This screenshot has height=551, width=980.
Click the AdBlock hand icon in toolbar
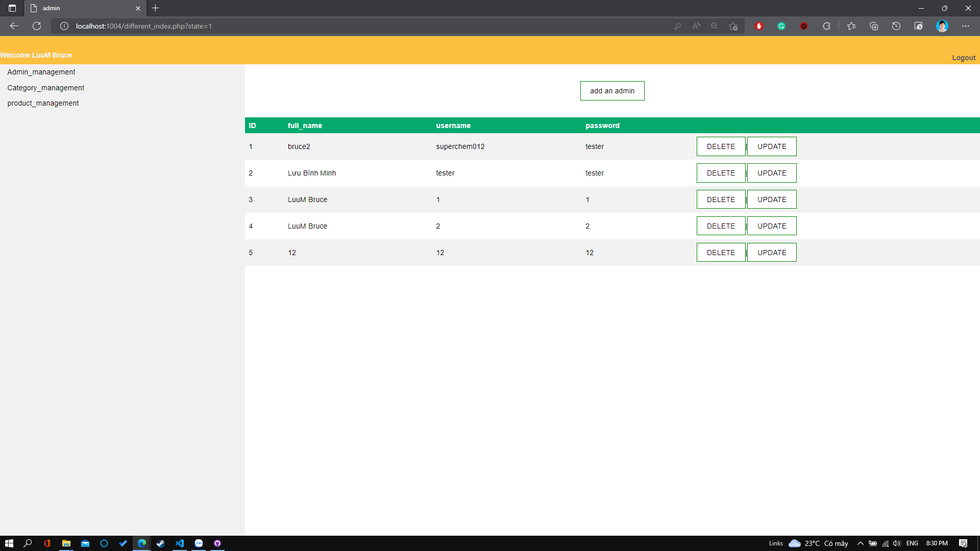tap(759, 26)
